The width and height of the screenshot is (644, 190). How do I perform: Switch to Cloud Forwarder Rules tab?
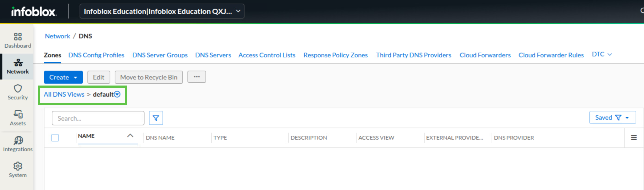pos(551,55)
